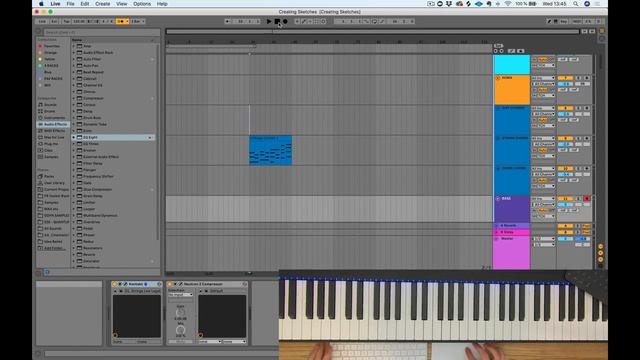Toggle BASS track activator button
Image resolution: width=640 pixels, height=360 pixels.
(x=565, y=199)
